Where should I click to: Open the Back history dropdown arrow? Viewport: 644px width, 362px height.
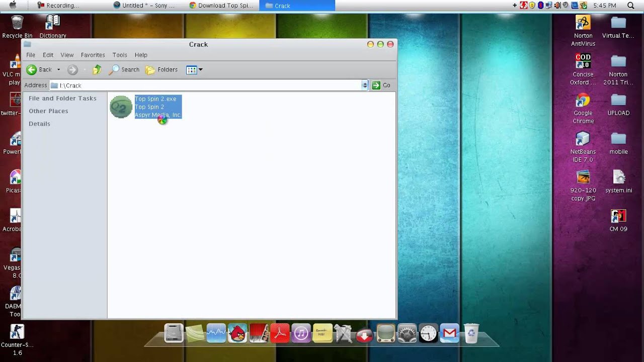coord(58,70)
